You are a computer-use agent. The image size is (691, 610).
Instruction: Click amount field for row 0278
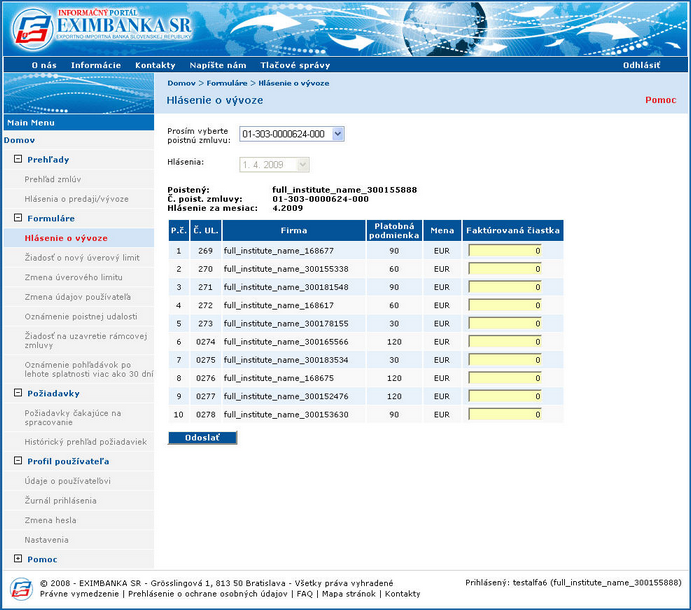tap(505, 415)
